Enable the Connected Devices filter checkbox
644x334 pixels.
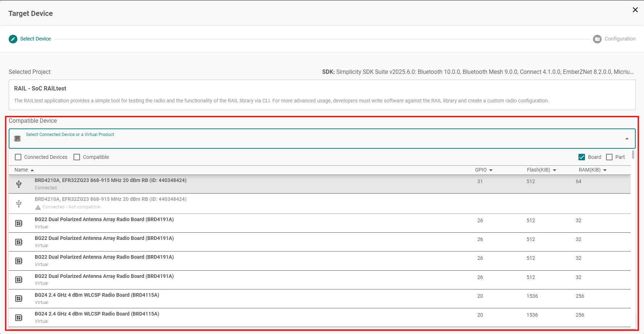click(x=18, y=157)
